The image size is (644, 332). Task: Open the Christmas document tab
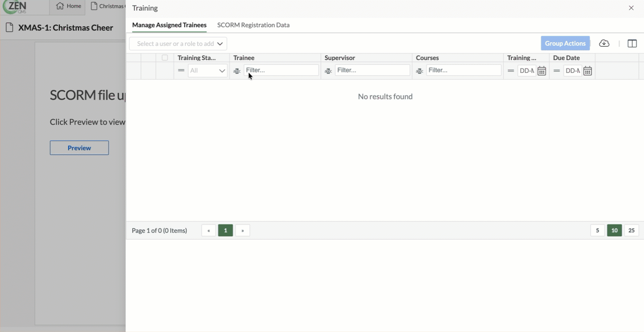click(107, 6)
